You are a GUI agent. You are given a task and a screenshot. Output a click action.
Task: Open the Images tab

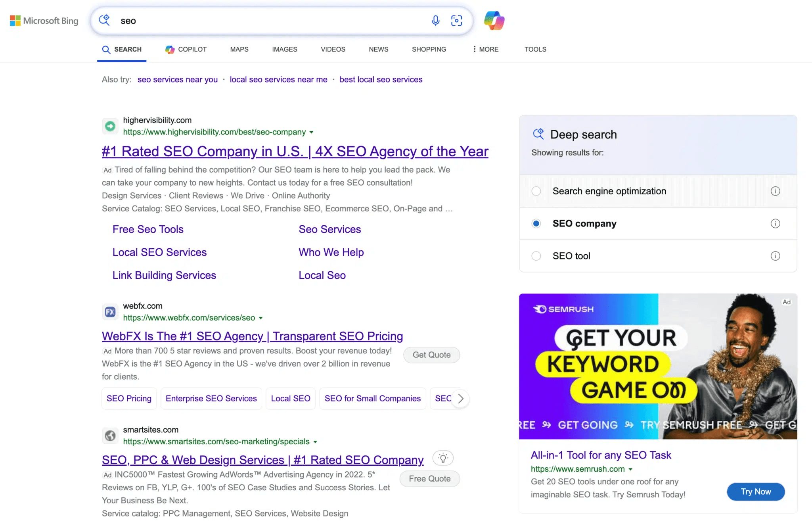284,49
